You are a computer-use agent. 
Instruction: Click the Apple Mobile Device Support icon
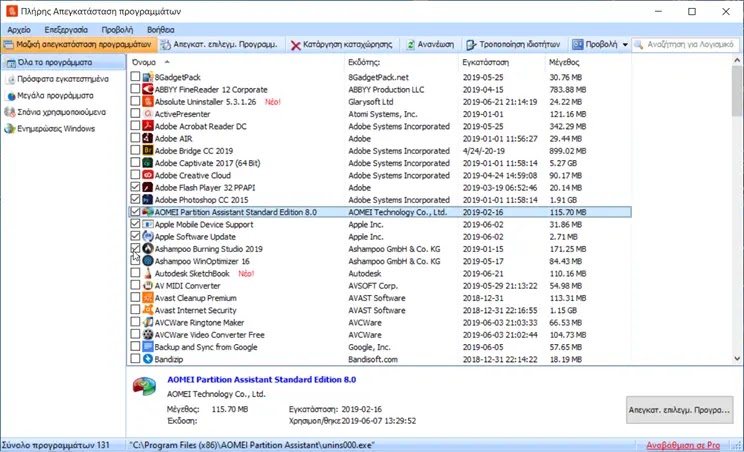[148, 224]
